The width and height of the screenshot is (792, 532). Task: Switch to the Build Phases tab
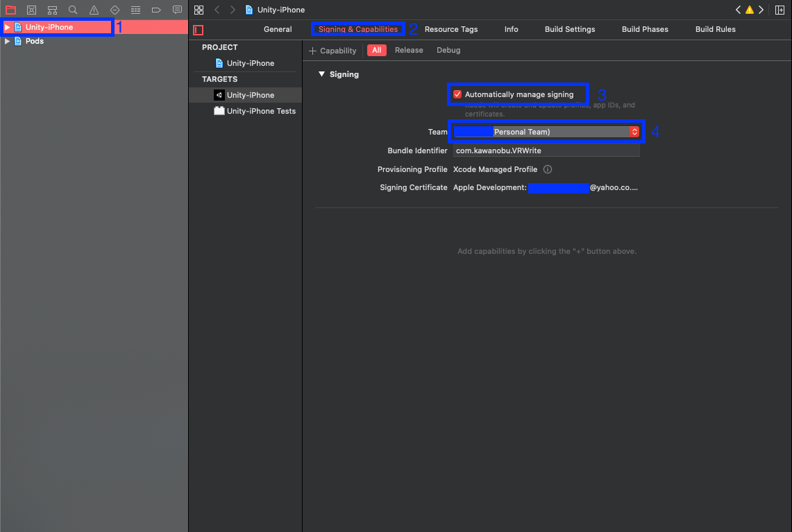(x=645, y=29)
